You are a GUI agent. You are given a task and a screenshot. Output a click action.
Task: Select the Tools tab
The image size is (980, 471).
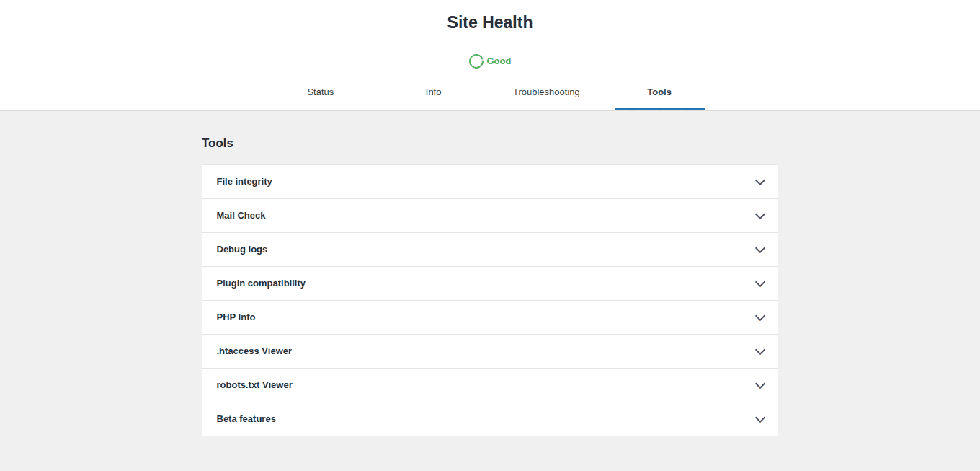(659, 92)
